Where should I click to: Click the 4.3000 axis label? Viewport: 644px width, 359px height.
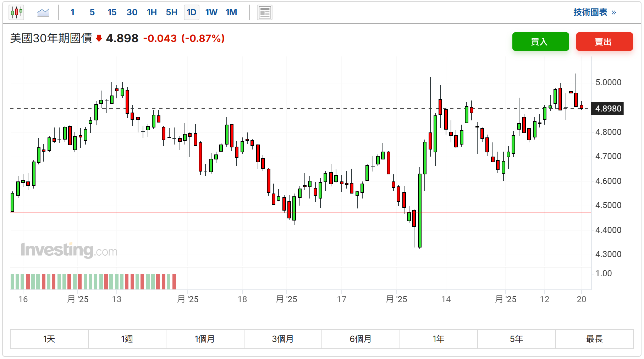[608, 254]
